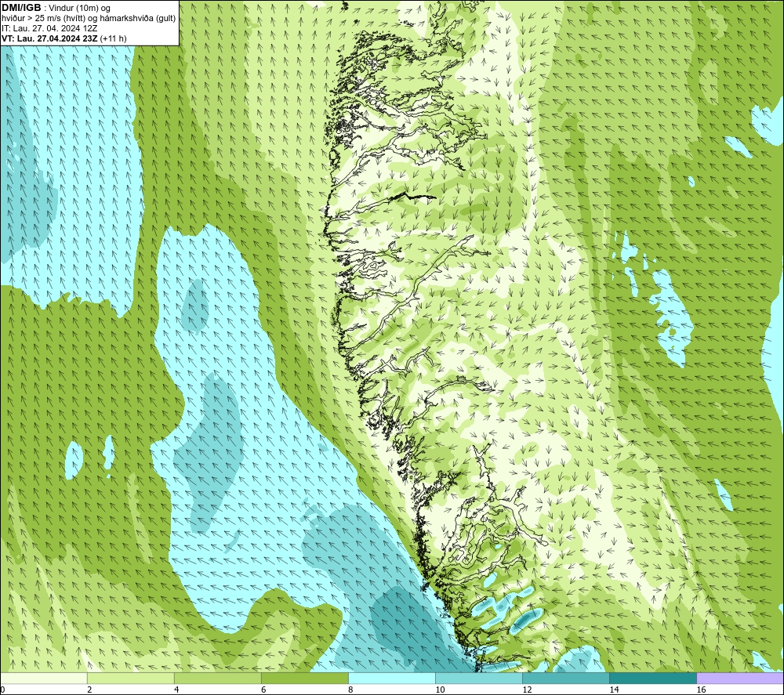784x695 pixels.
Task: Click the legend scale label '6'
Action: pyautogui.click(x=263, y=690)
